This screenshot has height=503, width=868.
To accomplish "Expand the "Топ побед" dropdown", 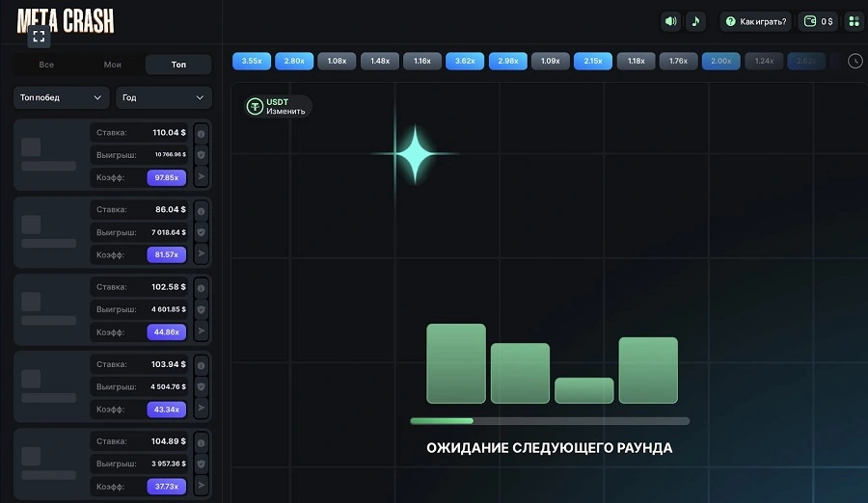I will click(x=61, y=97).
